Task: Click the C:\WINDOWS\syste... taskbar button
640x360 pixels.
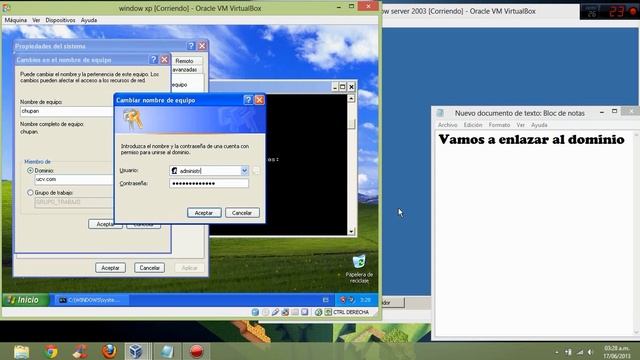Action: pyautogui.click(x=92, y=300)
